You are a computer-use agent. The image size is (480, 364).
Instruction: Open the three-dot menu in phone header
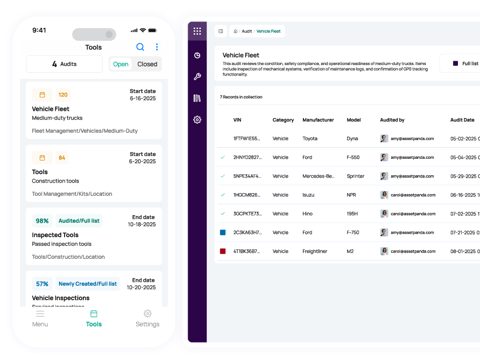(x=157, y=47)
